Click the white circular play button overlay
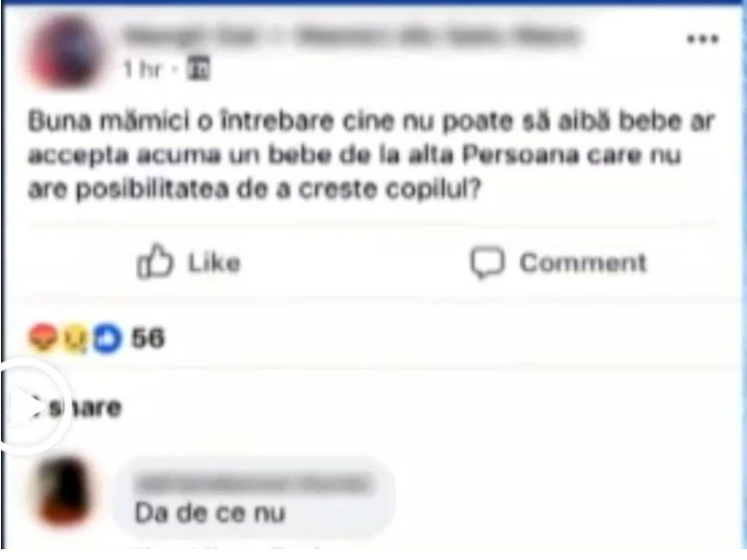The image size is (747, 560). [28, 407]
